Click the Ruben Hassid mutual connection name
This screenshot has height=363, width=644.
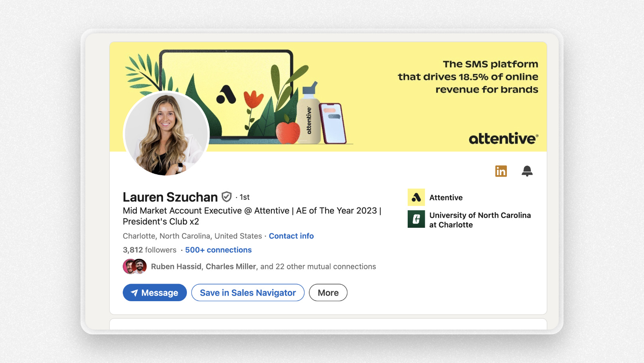(176, 266)
